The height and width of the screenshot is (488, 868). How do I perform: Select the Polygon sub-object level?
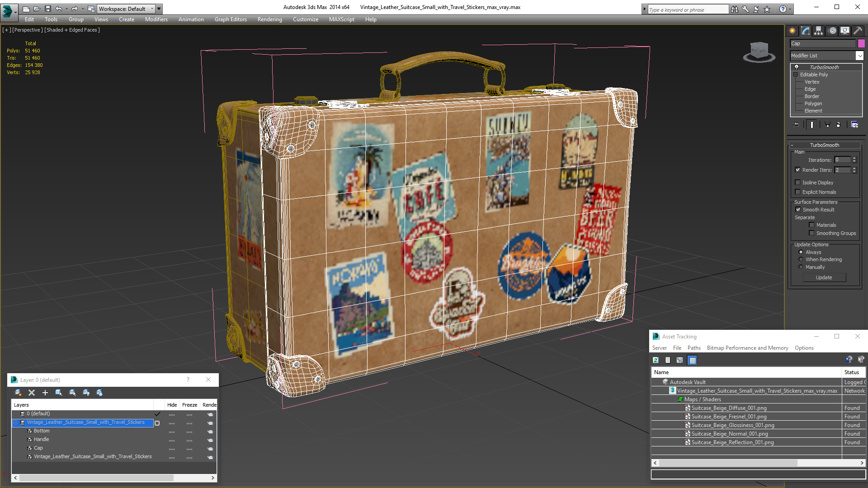point(813,103)
